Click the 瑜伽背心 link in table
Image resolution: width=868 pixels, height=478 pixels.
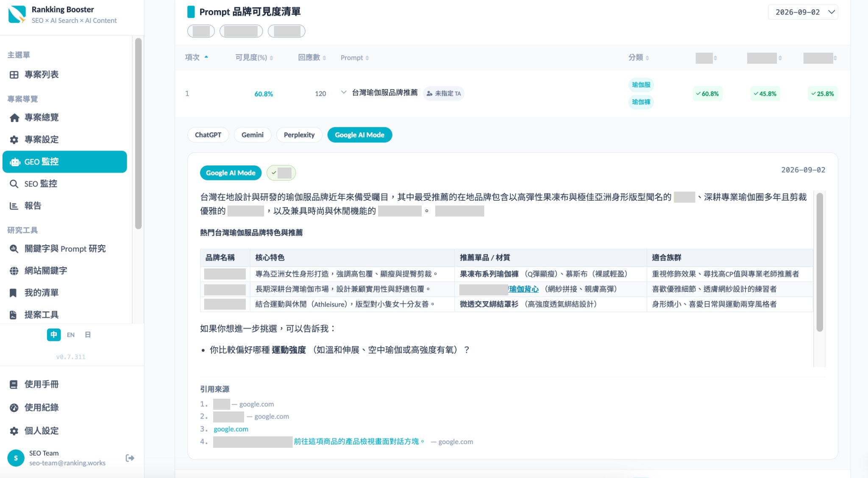coord(524,289)
